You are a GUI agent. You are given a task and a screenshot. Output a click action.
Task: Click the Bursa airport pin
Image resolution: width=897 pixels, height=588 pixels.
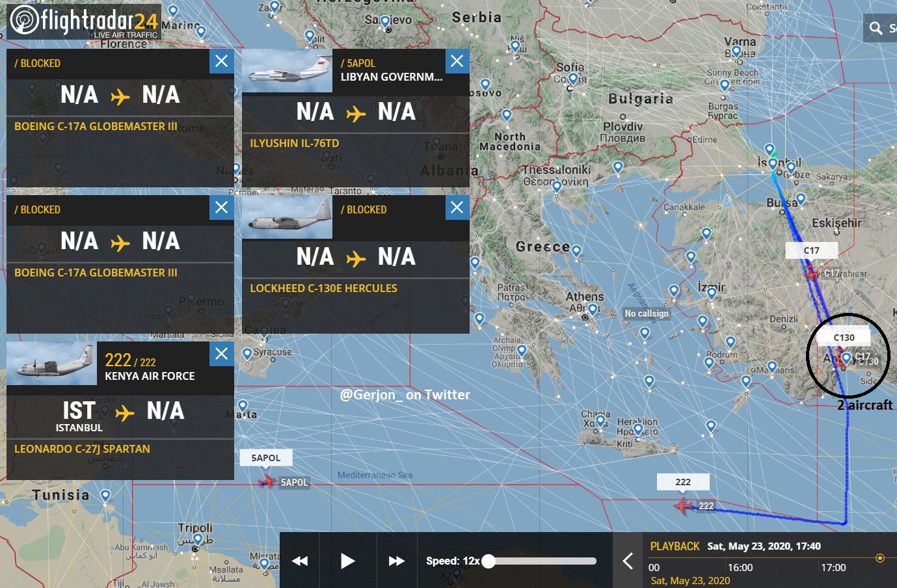801,198
